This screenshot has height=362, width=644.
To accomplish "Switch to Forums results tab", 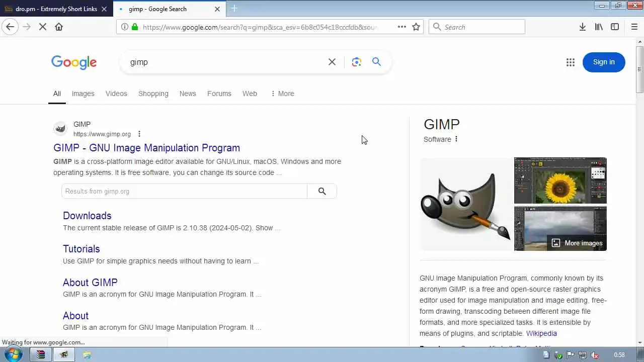I will point(219,94).
